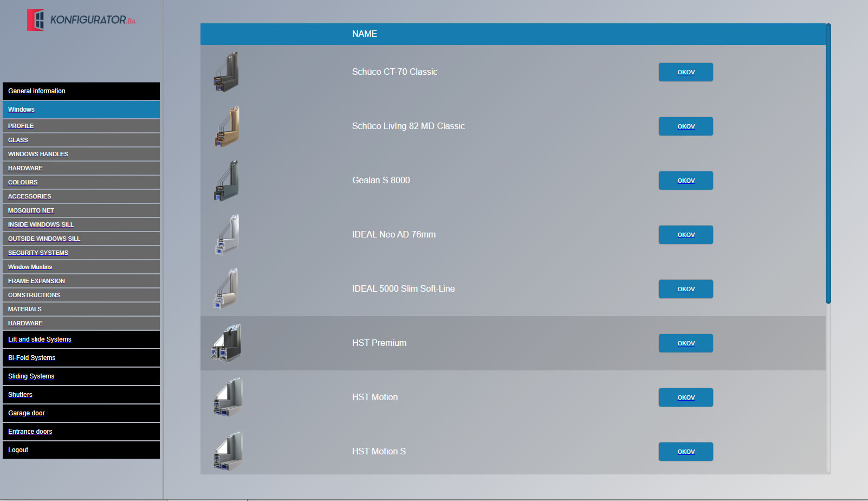
Task: Expand the Entrance doors section
Action: [81, 432]
